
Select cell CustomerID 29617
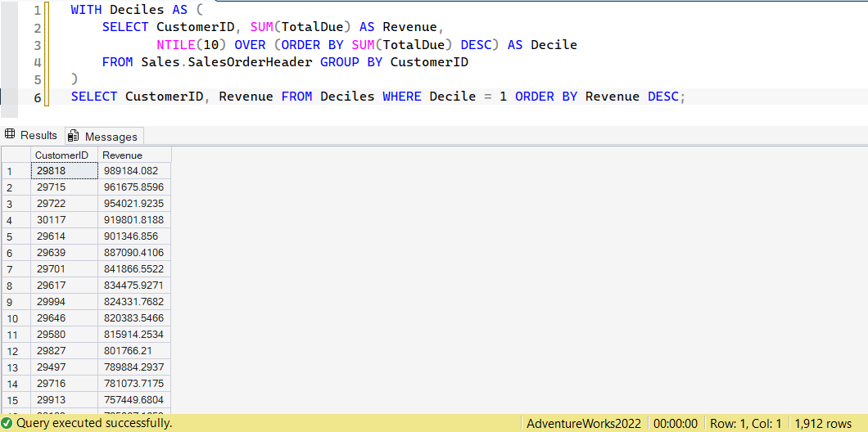point(64,286)
